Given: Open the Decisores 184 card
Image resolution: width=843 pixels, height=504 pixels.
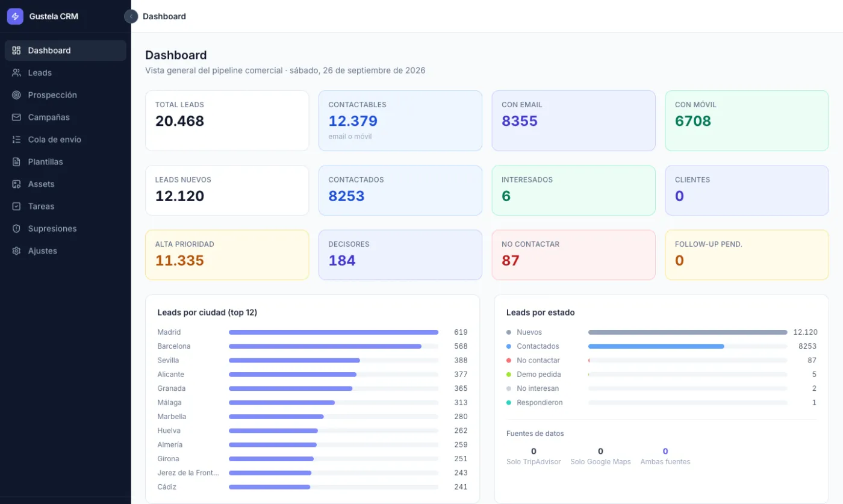Looking at the screenshot, I should click(400, 255).
